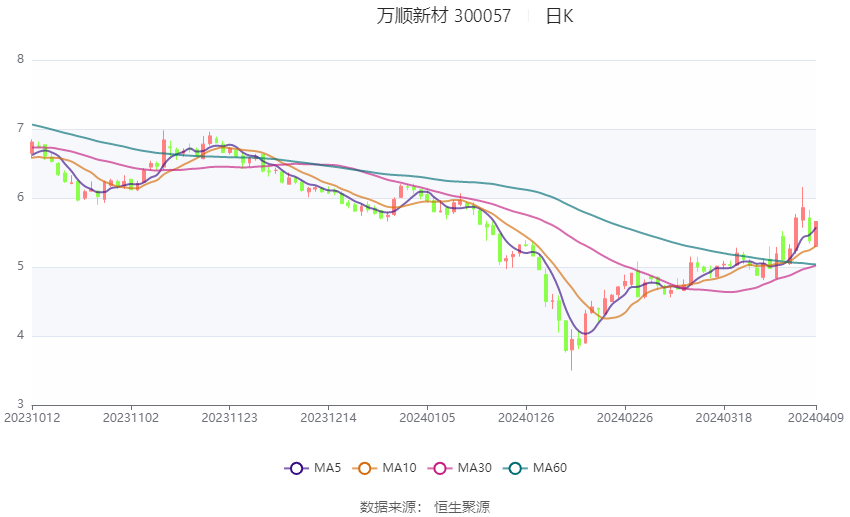
Task: Click the x-axis date label 20240105
Action: pyautogui.click(x=427, y=418)
